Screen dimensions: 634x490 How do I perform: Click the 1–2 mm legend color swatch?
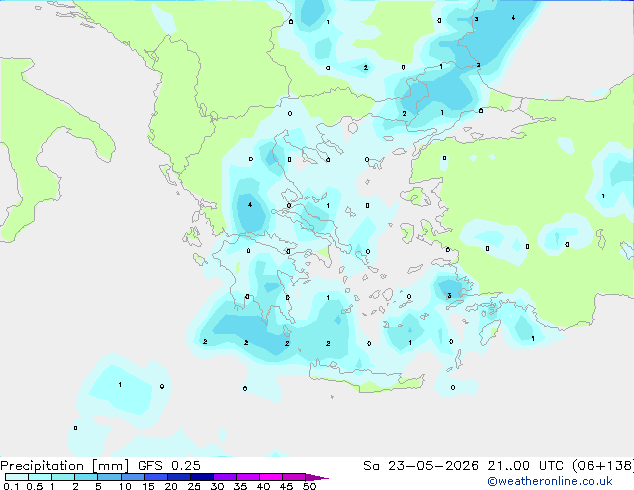point(63,477)
